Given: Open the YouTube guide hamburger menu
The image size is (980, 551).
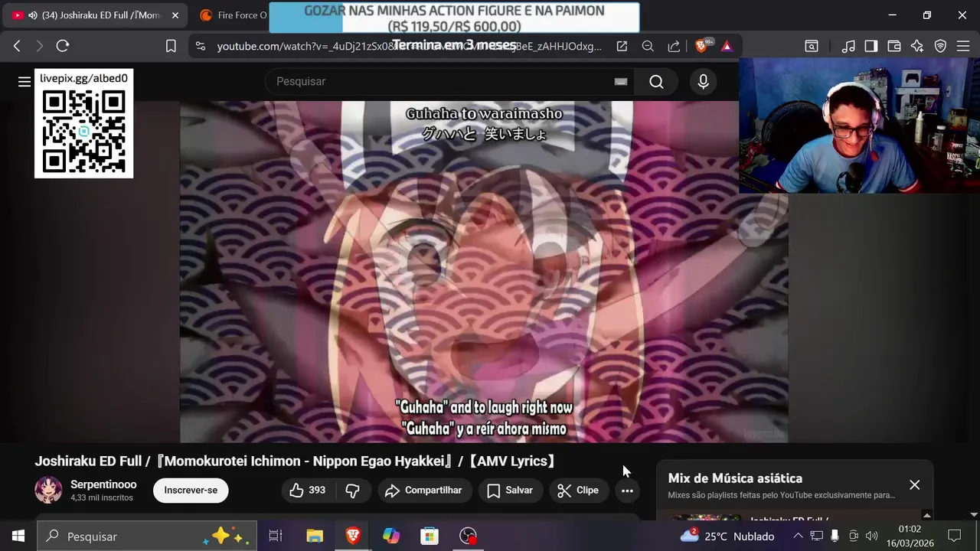Looking at the screenshot, I should point(24,82).
